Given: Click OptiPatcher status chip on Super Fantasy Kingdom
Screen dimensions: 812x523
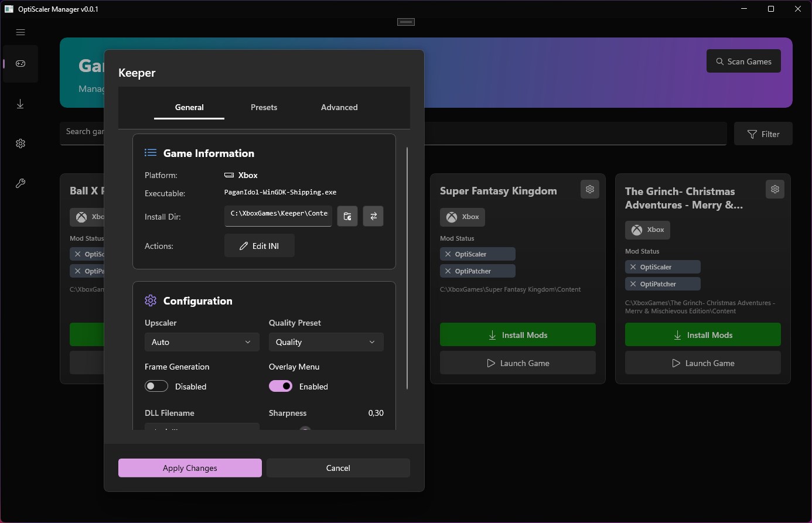Looking at the screenshot, I should click(477, 271).
